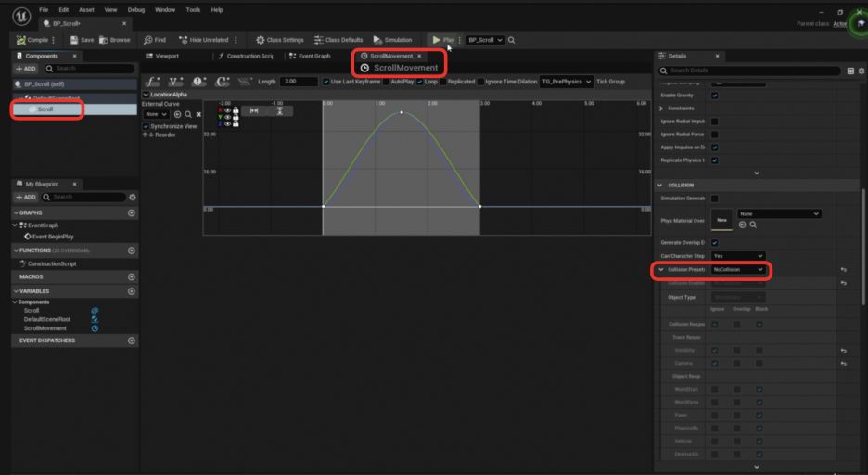Screen dimensions: 868x475
Task: Zoom curve to fit horizontally
Action: pos(254,110)
